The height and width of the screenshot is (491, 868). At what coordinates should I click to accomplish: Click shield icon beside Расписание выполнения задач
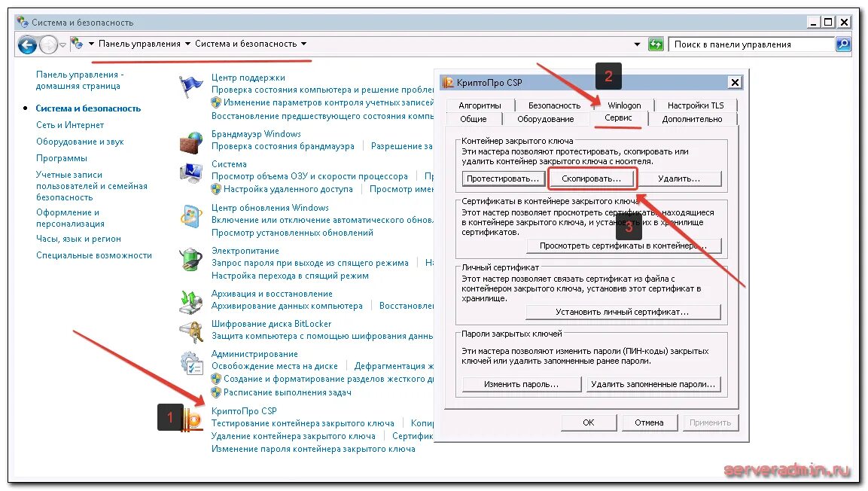(x=217, y=392)
